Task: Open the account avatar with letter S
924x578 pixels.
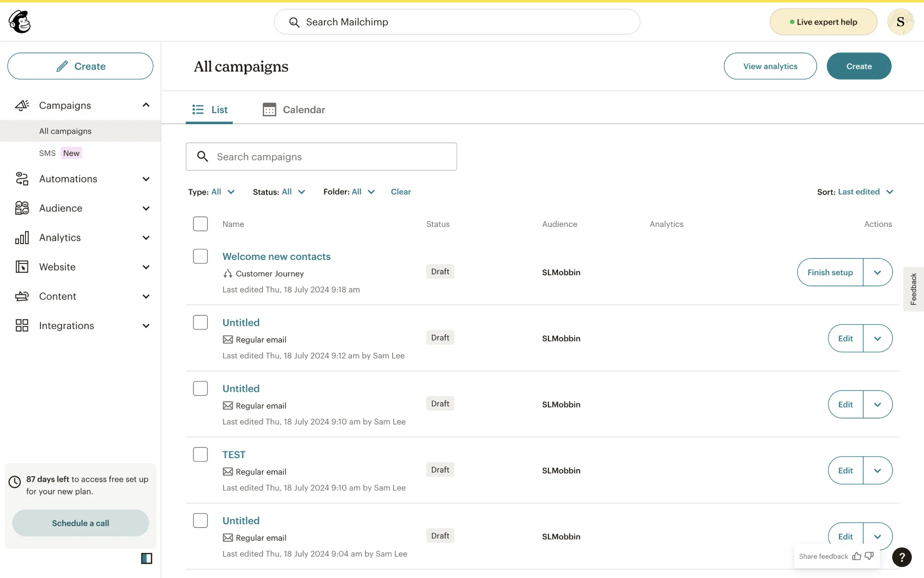Action: pyautogui.click(x=900, y=22)
